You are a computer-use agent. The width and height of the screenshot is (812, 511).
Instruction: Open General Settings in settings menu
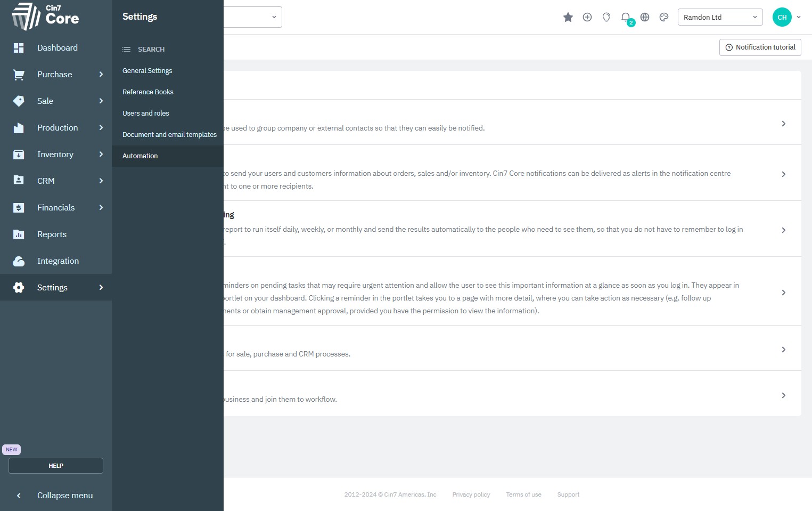147,71
